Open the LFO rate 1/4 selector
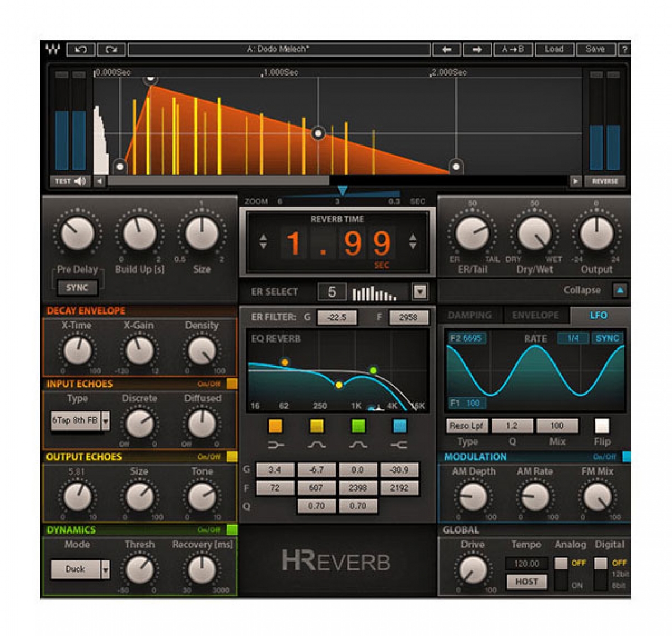 click(x=573, y=338)
